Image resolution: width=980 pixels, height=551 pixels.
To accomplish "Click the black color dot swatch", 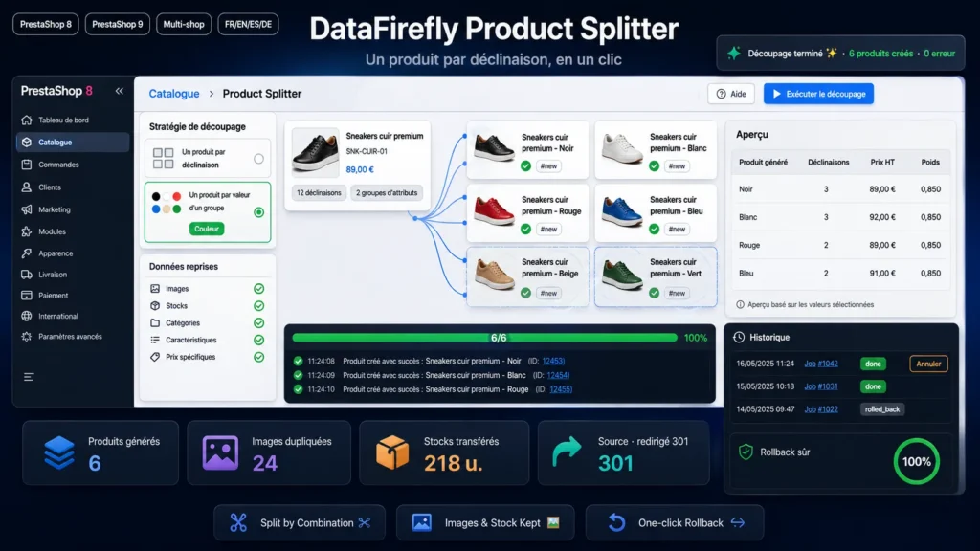I will [x=156, y=196].
